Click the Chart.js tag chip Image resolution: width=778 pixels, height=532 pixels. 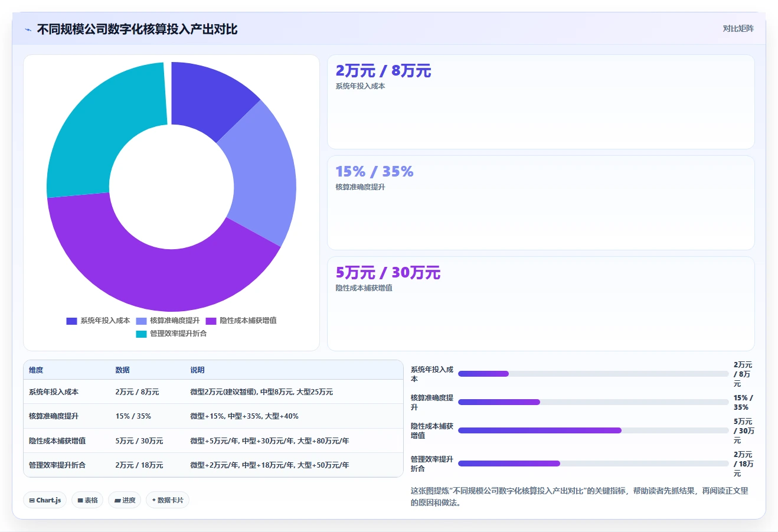tap(45, 500)
